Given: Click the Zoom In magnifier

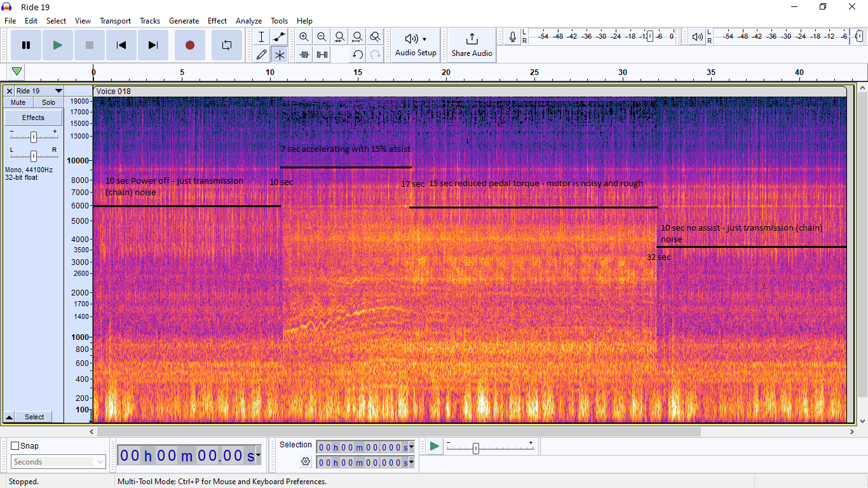Looking at the screenshot, I should pos(304,37).
